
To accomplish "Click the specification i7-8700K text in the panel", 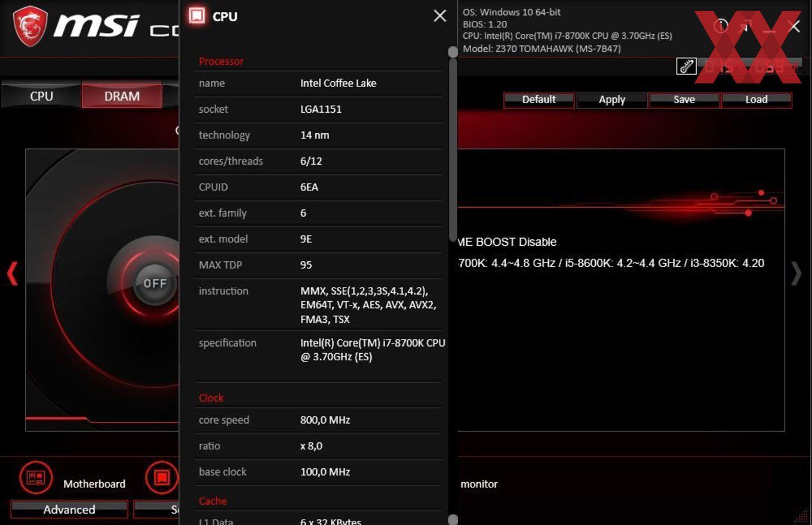I will click(x=373, y=350).
